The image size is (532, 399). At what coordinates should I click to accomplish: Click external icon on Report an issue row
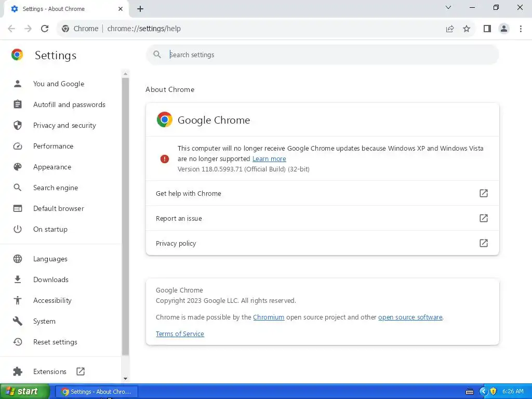click(x=484, y=218)
